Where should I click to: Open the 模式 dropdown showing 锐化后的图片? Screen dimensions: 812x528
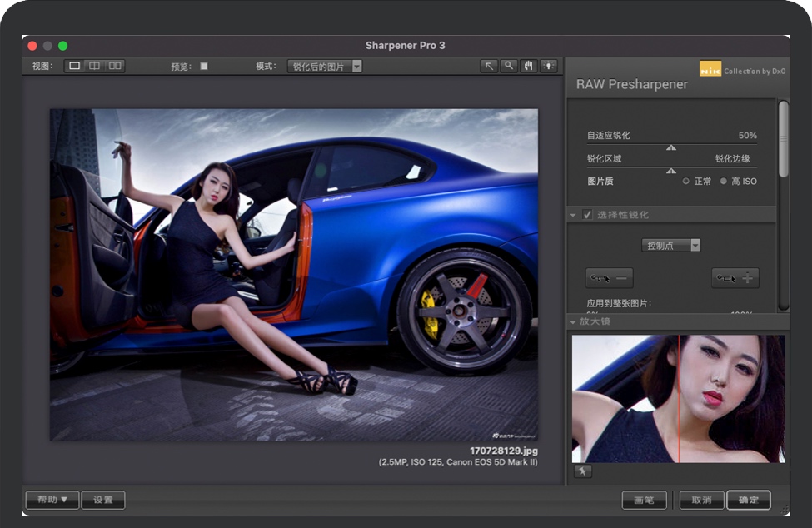tap(325, 67)
